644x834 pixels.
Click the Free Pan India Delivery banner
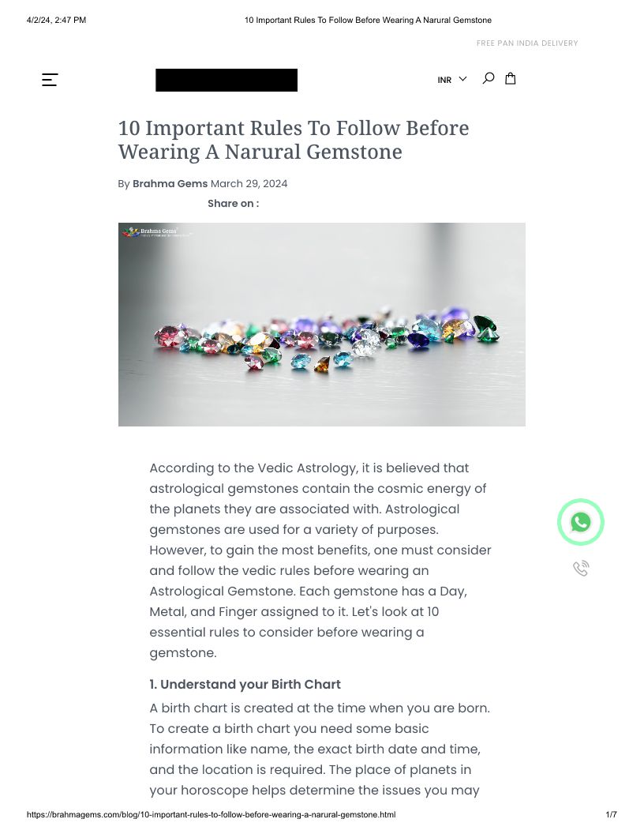point(527,43)
